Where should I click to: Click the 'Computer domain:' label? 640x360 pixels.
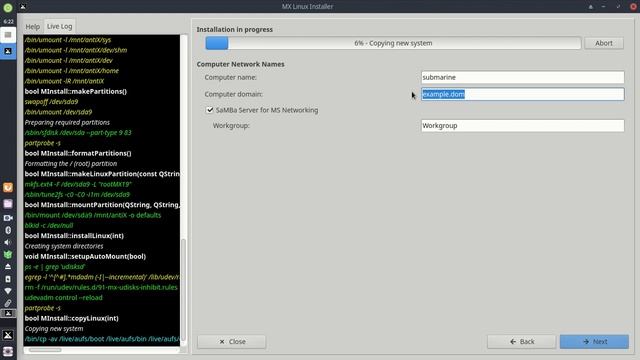[233, 94]
